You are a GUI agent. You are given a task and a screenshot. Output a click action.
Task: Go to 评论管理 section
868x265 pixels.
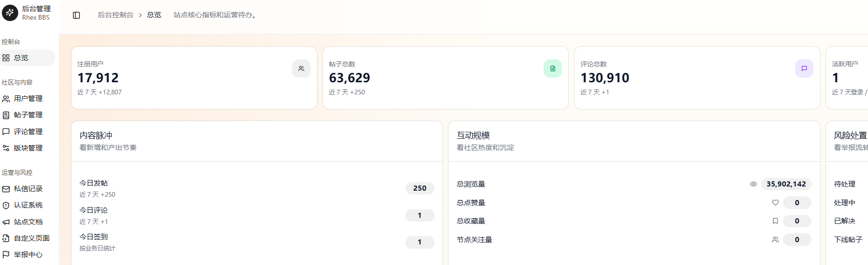pos(28,132)
